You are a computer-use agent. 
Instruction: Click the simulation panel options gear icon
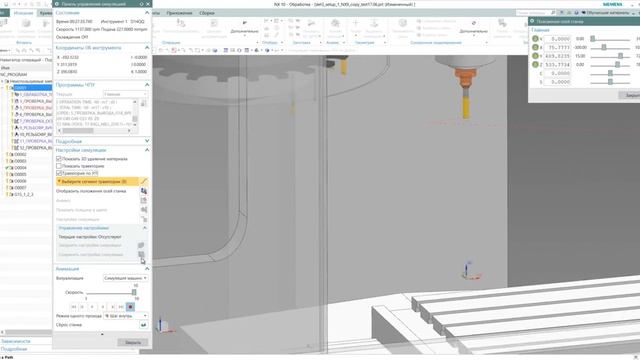pyautogui.click(x=57, y=4)
